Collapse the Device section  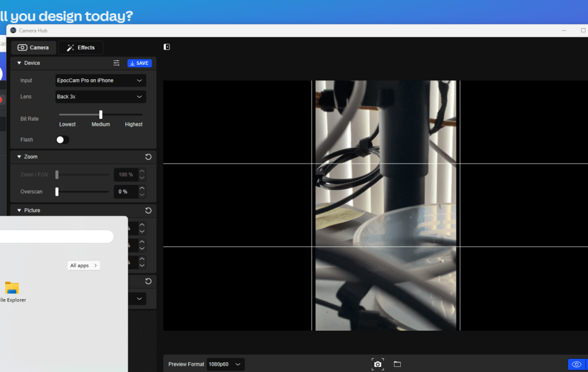click(19, 63)
